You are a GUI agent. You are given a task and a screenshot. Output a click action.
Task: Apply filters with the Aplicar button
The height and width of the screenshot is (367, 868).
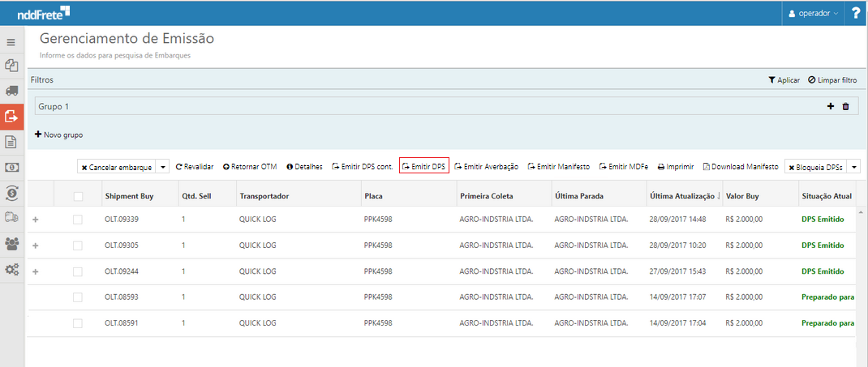pos(784,80)
